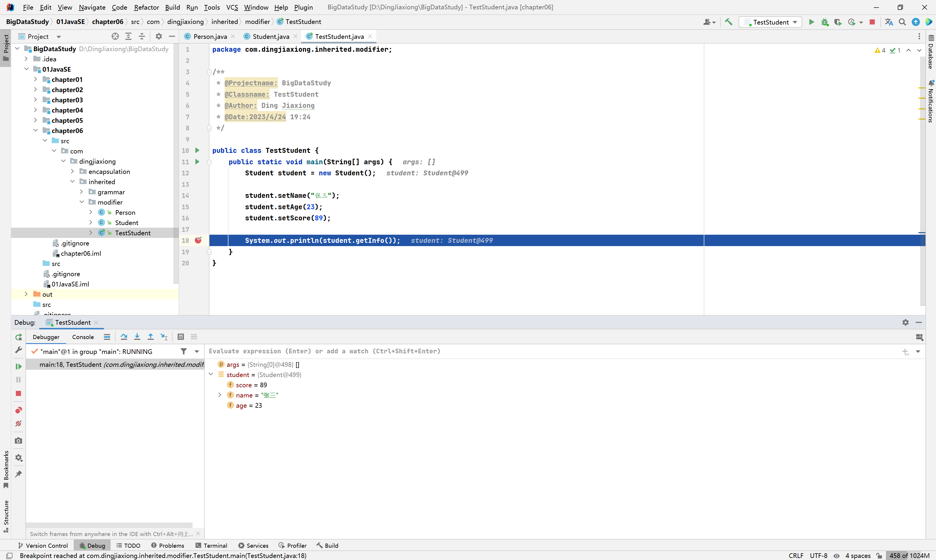Toggle breakpoint on line 18
The height and width of the screenshot is (560, 936).
click(x=198, y=240)
